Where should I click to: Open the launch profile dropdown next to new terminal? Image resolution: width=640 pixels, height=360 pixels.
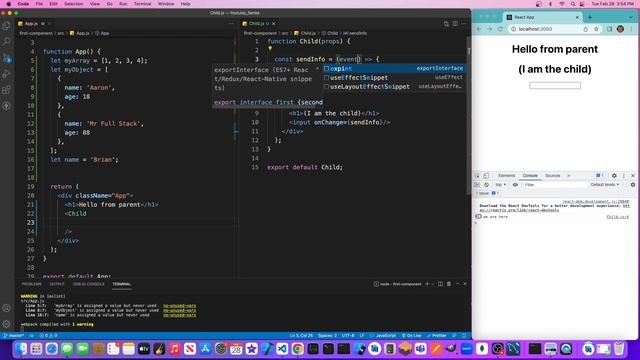(433, 284)
